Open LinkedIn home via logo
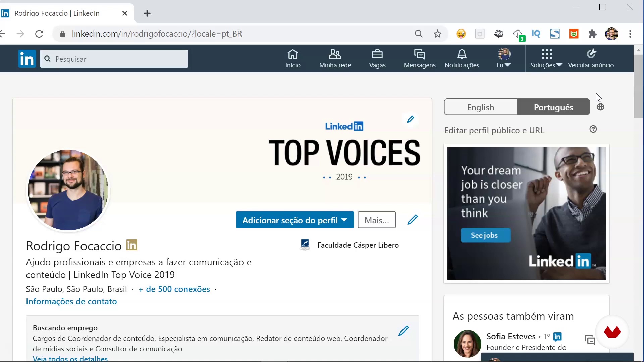The height and width of the screenshot is (362, 644). point(27,59)
